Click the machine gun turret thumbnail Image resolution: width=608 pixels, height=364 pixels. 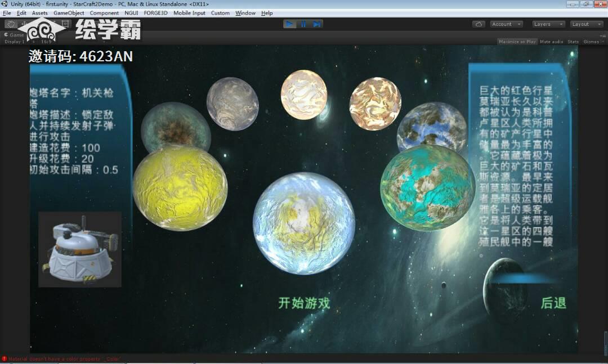coord(80,249)
